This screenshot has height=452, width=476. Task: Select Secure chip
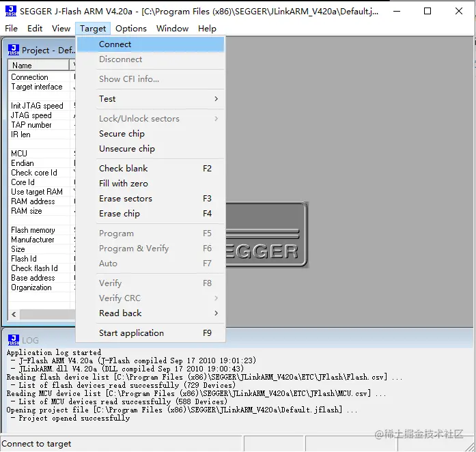coord(150,134)
